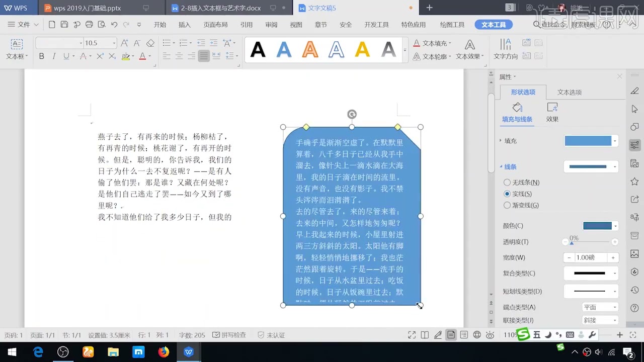Click the transparency slider
Screen dimensions: 644x362
point(590,242)
